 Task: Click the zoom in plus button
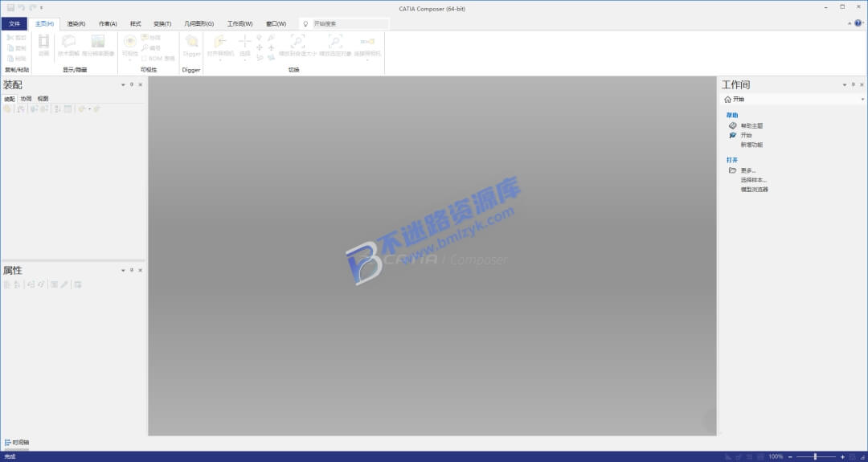[842, 457]
